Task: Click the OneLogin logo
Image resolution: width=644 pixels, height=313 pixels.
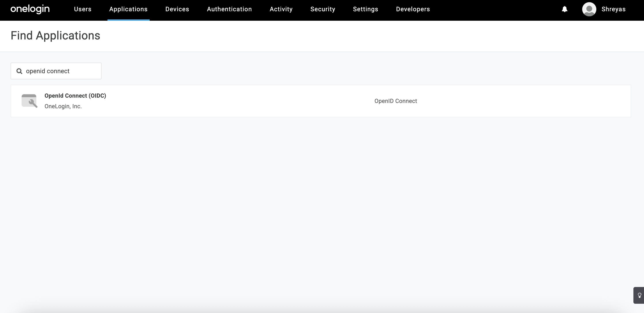Action: point(30,9)
